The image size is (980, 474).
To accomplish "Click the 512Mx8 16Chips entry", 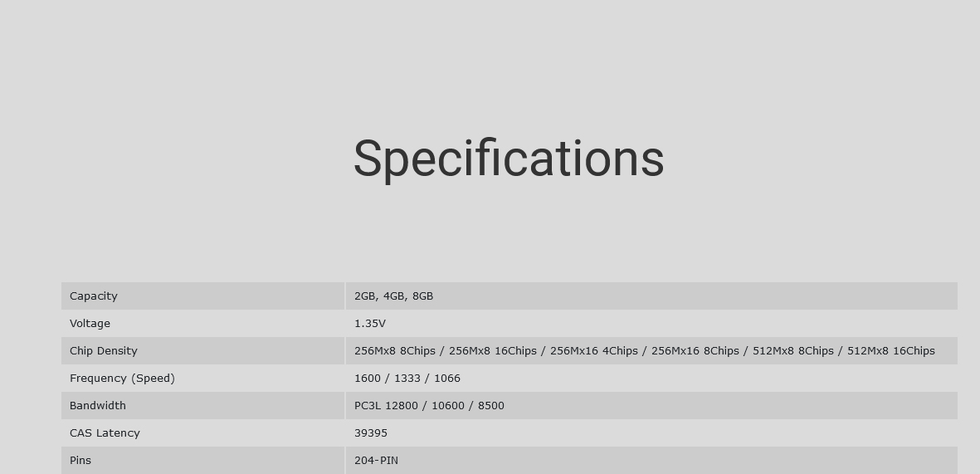I will pyautogui.click(x=890, y=351).
